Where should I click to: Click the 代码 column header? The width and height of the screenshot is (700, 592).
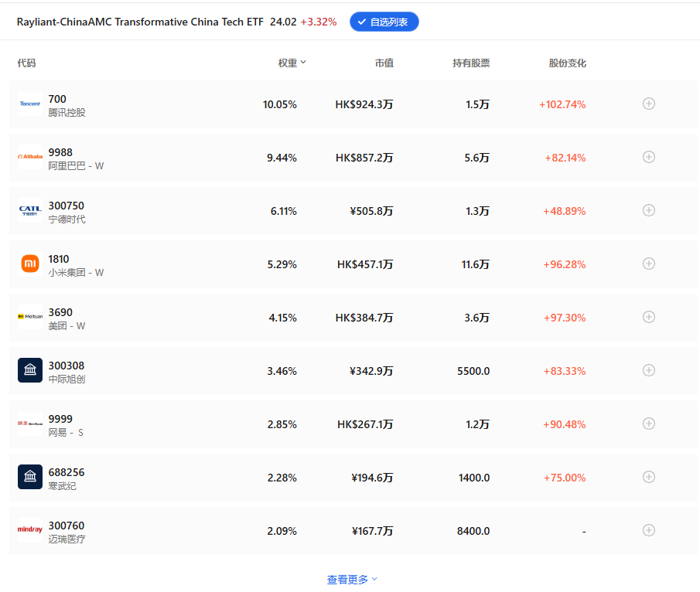(26, 63)
